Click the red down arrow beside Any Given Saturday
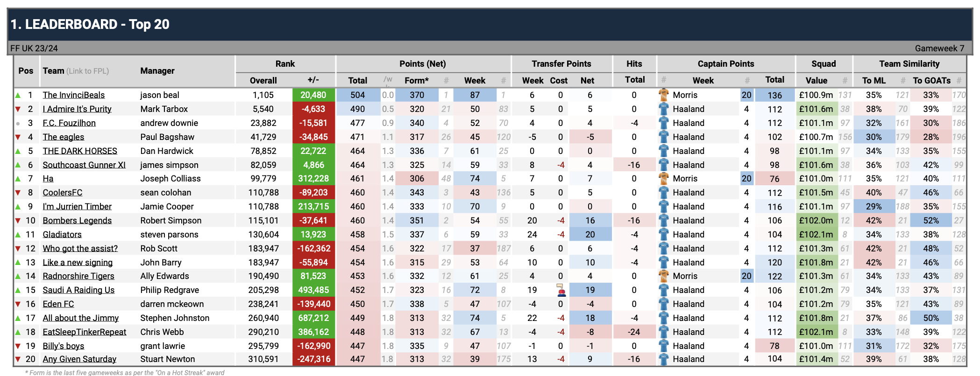This screenshot has height=376, width=980. (x=18, y=359)
